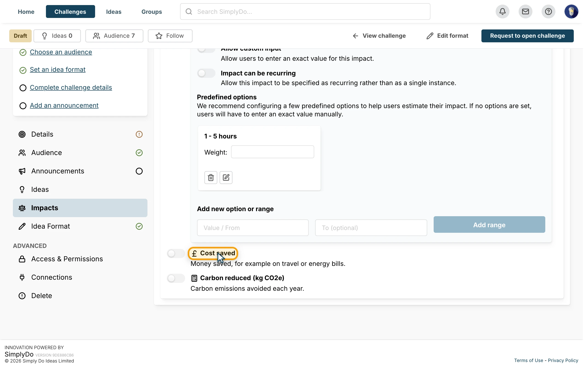Enable the Cost saved impact toggle

pos(176,253)
